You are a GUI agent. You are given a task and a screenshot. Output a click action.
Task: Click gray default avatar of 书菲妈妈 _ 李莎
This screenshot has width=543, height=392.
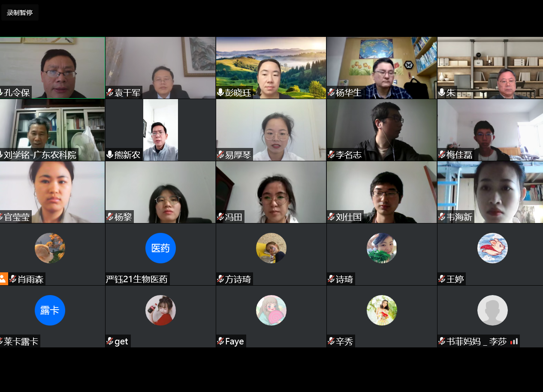(492, 310)
